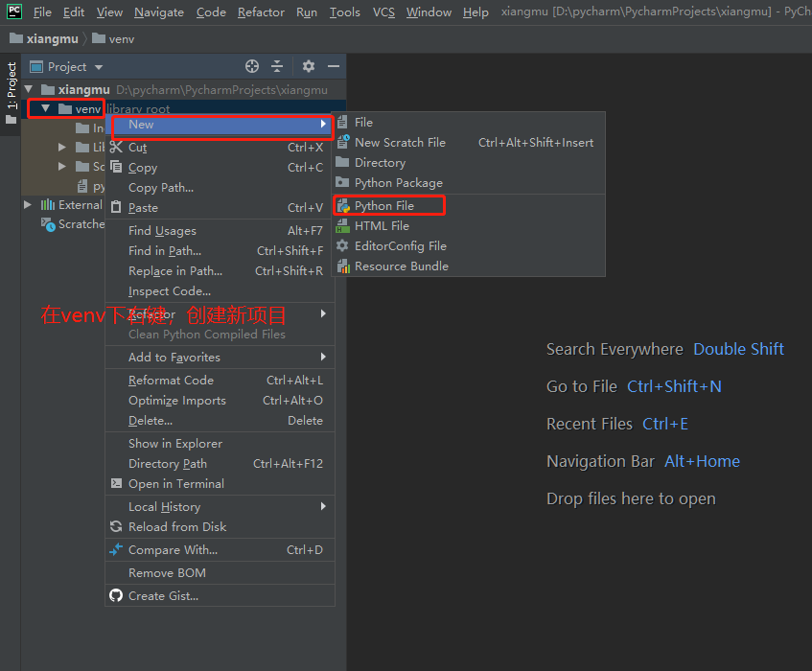Click the External Libraries bars icon
This screenshot has width=812, height=671.
(x=48, y=205)
